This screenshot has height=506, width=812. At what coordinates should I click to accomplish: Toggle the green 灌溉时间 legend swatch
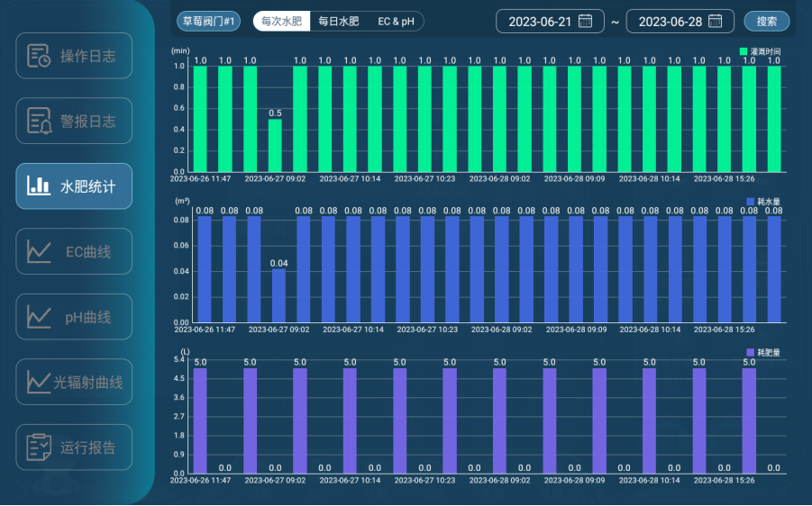[x=744, y=52]
